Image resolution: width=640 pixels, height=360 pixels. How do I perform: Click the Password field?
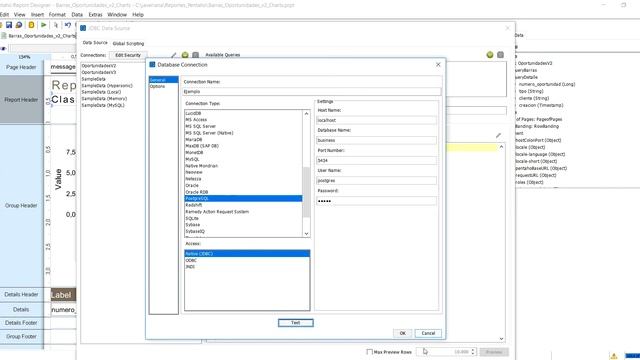click(376, 201)
